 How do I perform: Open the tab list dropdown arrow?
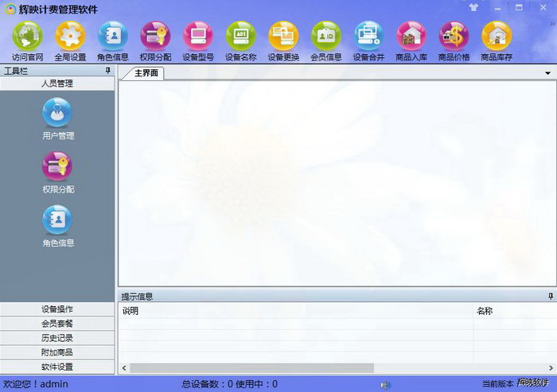(x=547, y=73)
